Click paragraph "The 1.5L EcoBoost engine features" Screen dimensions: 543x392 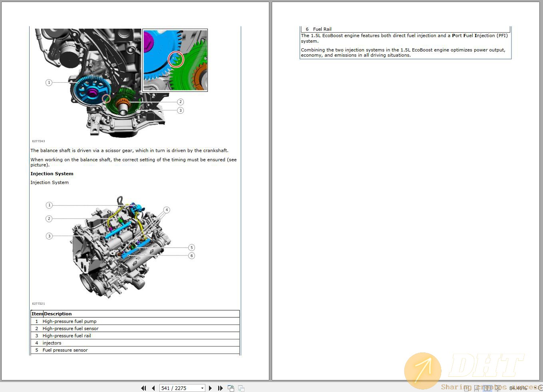pyautogui.click(x=404, y=38)
